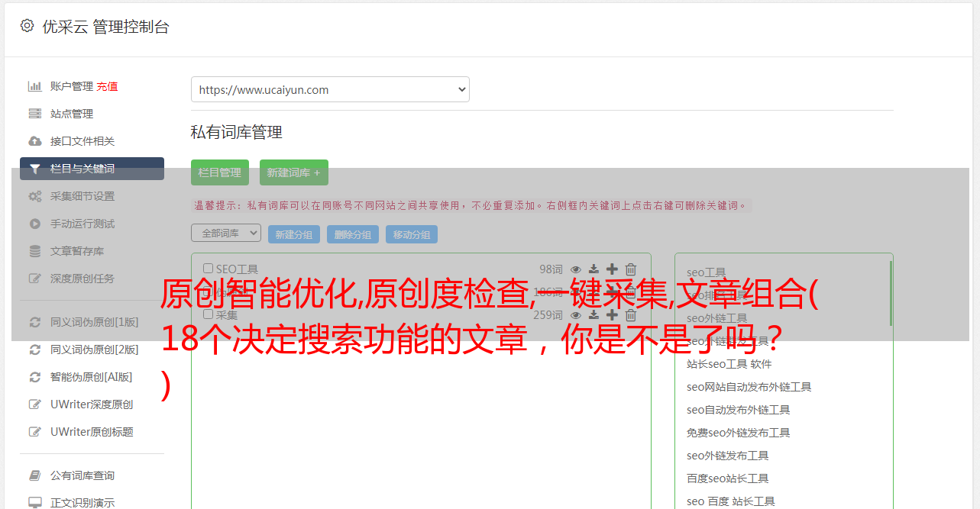Select the 98词 count in the SEO工具 row
Screen dimensions: 980x509
point(551,269)
